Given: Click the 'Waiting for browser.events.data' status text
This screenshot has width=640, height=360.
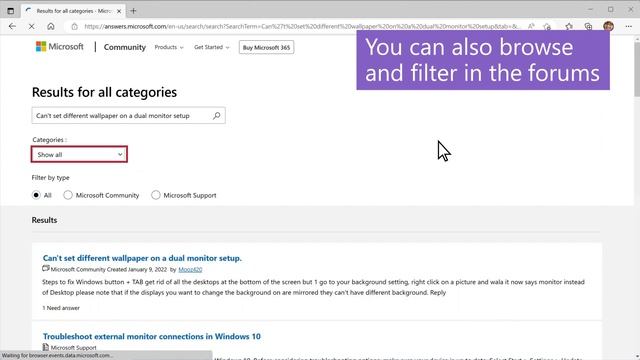Looking at the screenshot, I should point(58,356).
